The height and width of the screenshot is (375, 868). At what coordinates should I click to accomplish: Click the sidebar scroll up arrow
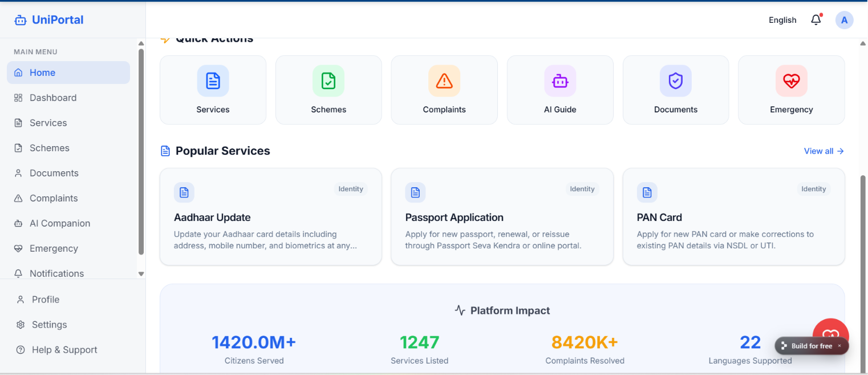coord(141,44)
